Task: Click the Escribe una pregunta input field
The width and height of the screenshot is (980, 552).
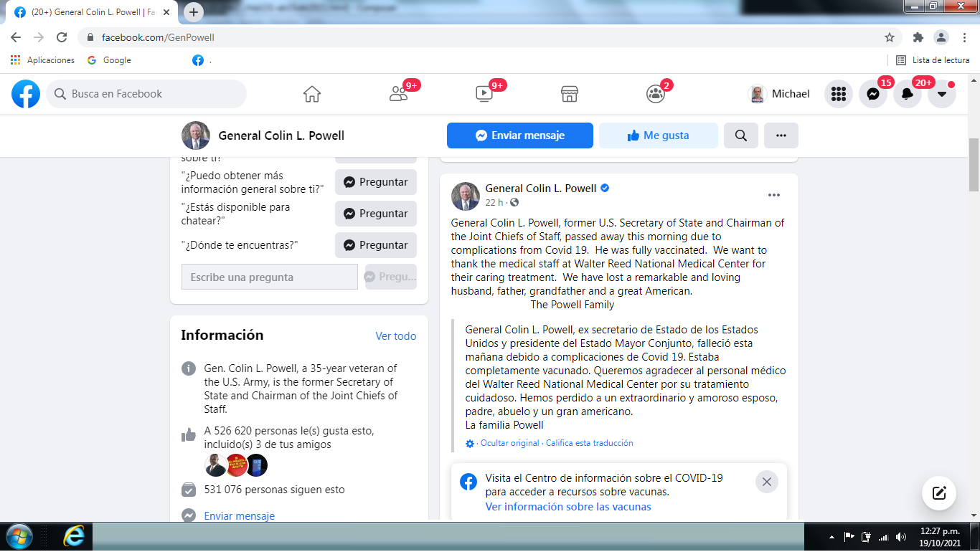Action: (269, 277)
